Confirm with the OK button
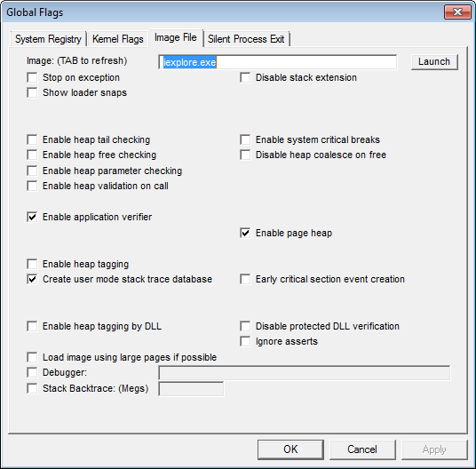This screenshot has width=476, height=469. tap(290, 449)
